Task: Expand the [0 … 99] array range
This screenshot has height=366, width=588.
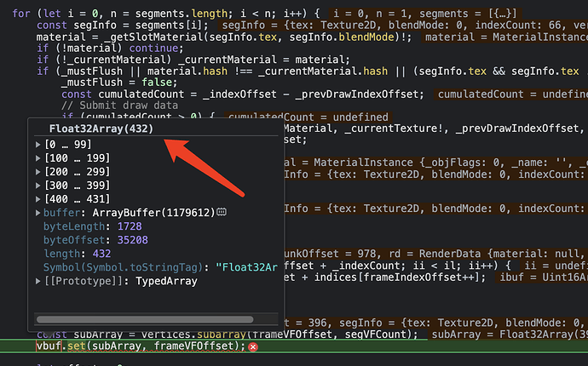Action: (x=37, y=144)
